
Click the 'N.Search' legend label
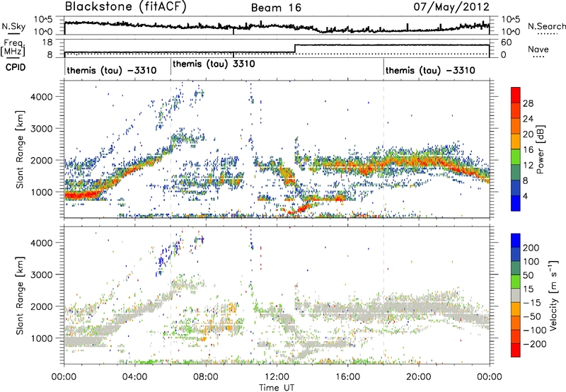point(546,26)
